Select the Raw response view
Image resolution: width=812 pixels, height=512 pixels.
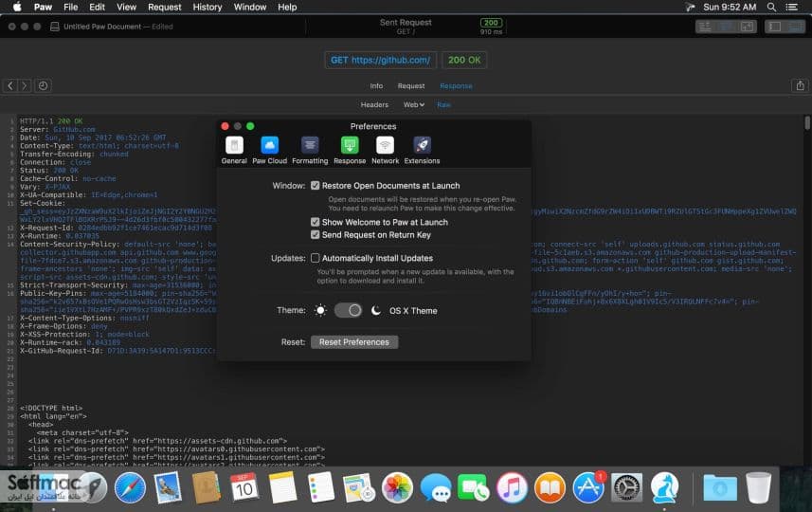pyautogui.click(x=443, y=104)
